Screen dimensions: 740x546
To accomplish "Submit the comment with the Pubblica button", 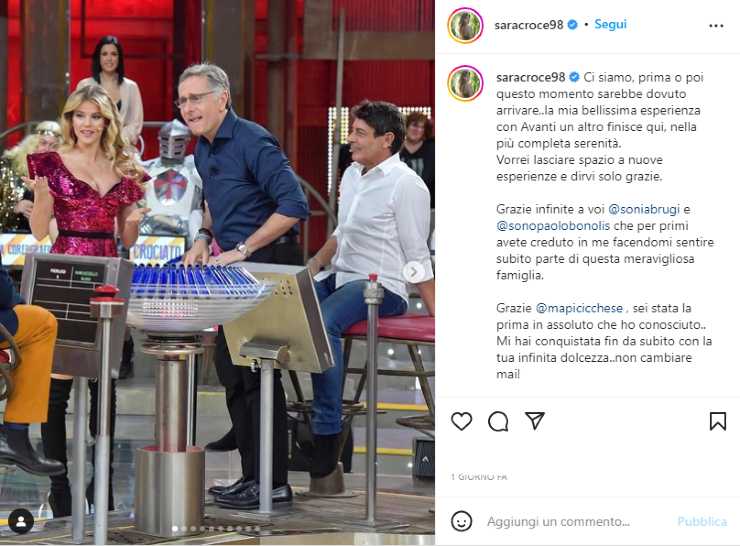I will click(x=702, y=521).
